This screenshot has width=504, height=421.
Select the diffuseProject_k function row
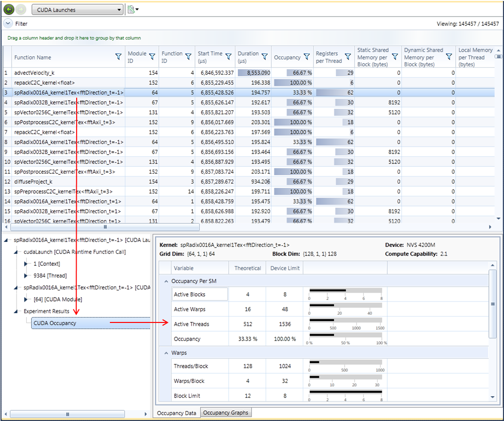point(33,181)
